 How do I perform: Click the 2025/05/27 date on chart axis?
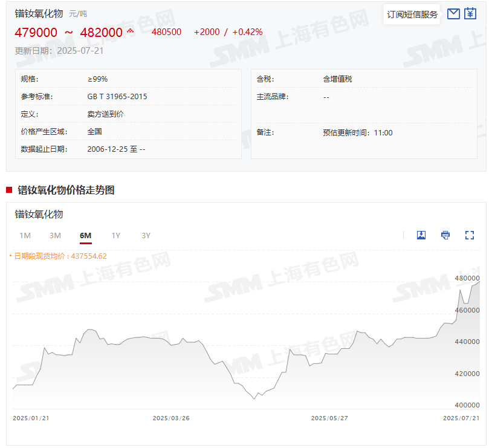pyautogui.click(x=329, y=418)
